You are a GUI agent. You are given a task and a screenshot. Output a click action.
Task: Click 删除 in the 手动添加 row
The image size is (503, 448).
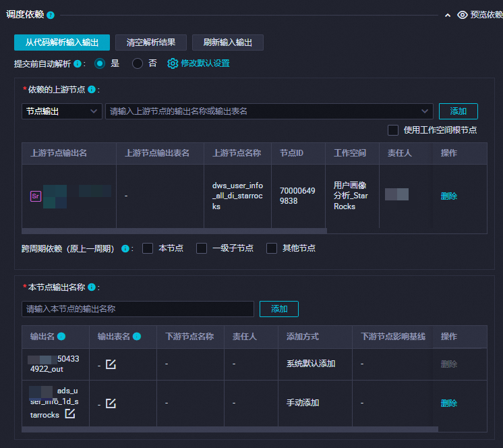[x=448, y=403]
